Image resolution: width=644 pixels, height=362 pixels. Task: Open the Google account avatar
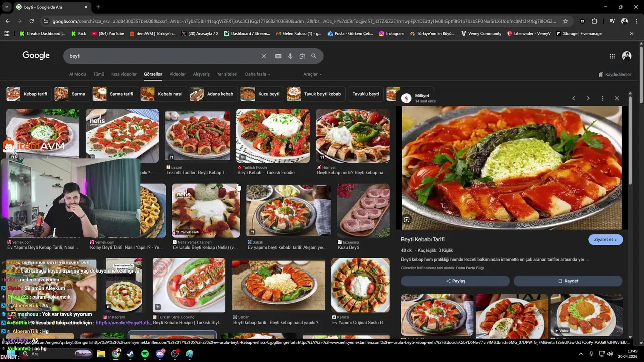coord(627,56)
